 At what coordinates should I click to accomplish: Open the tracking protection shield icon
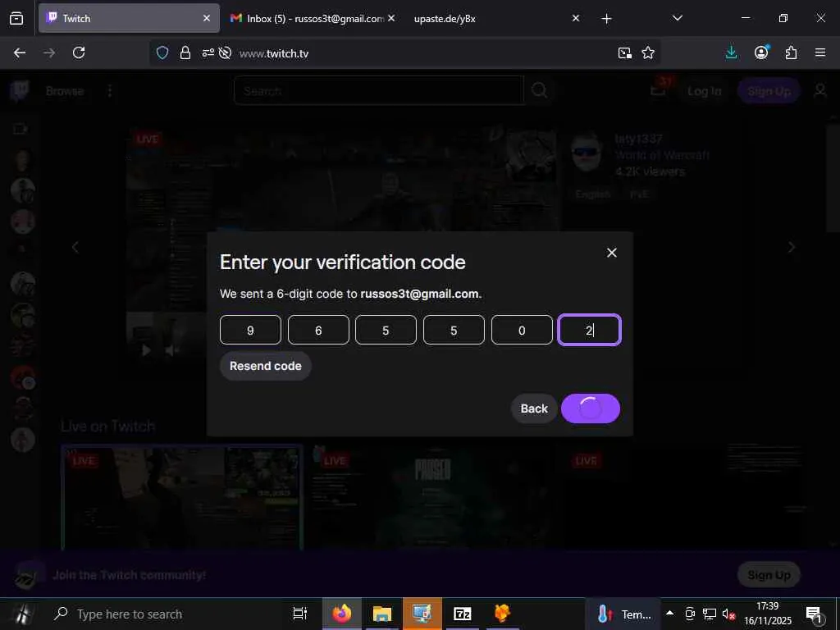pyautogui.click(x=162, y=52)
